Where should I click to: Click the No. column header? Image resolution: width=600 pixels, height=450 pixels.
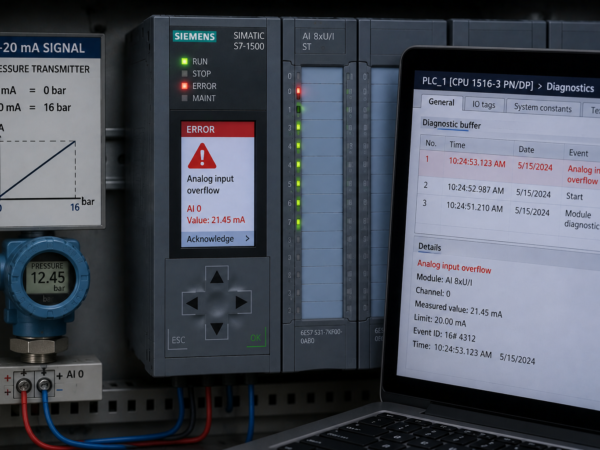tap(431, 143)
